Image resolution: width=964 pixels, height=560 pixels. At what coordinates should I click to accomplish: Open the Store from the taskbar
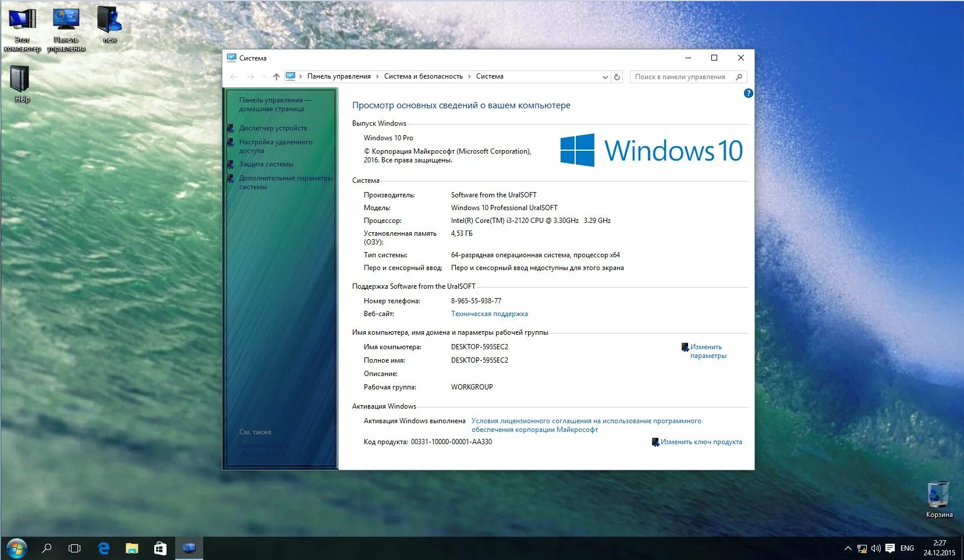pos(160,548)
